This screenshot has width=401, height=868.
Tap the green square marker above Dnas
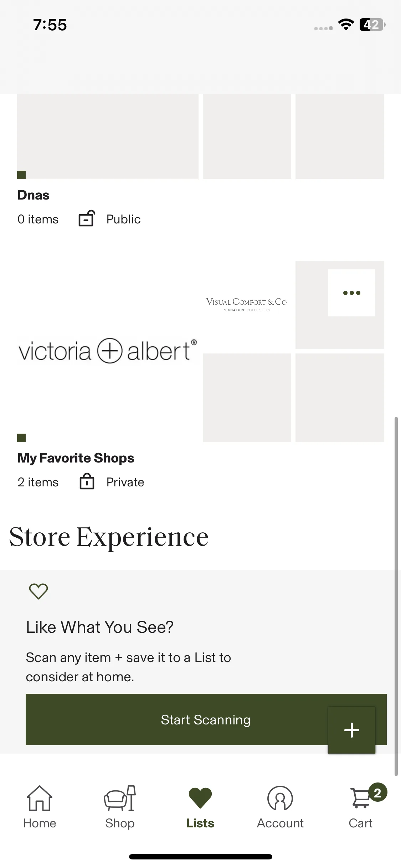click(x=21, y=175)
